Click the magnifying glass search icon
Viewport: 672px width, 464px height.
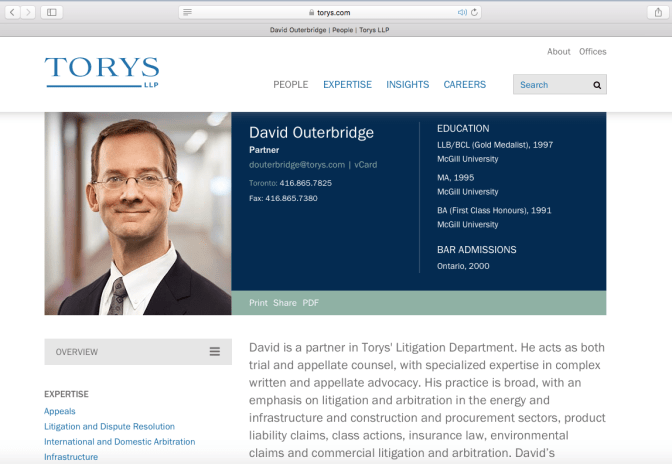(x=597, y=85)
